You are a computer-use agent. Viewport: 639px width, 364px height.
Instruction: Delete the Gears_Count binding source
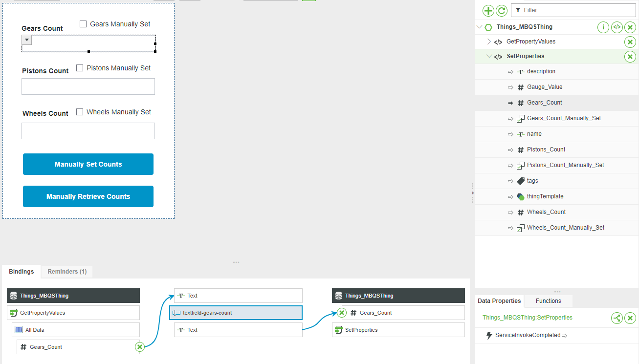[x=139, y=347]
